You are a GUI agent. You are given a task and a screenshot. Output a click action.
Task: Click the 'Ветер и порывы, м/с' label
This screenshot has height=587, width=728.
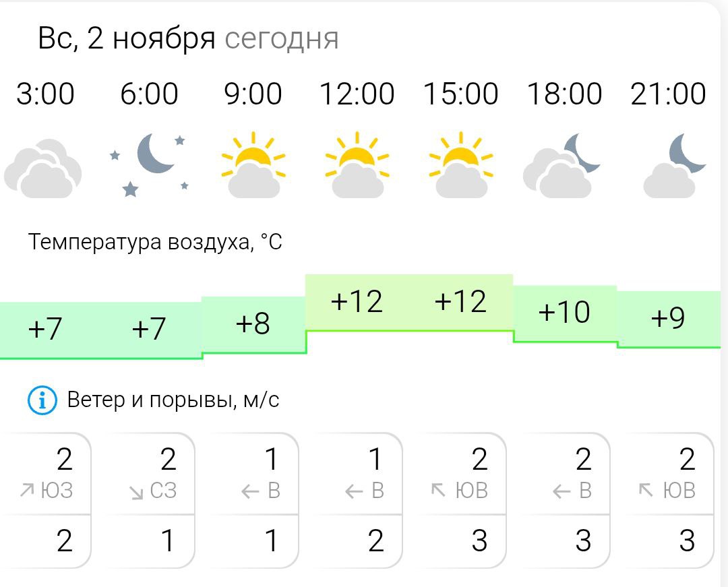(x=173, y=400)
